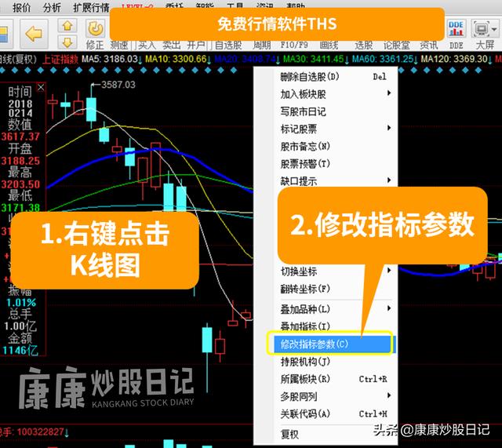Expand the 叠加品种(L) submenu arrow
Screen dimensions: 502x448
[389, 308]
